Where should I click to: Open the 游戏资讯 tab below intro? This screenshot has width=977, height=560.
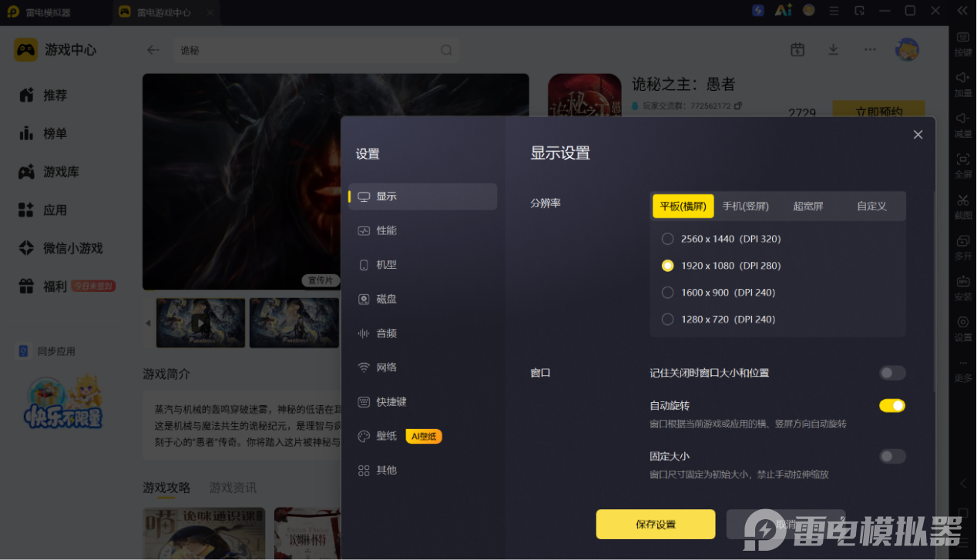coord(233,488)
